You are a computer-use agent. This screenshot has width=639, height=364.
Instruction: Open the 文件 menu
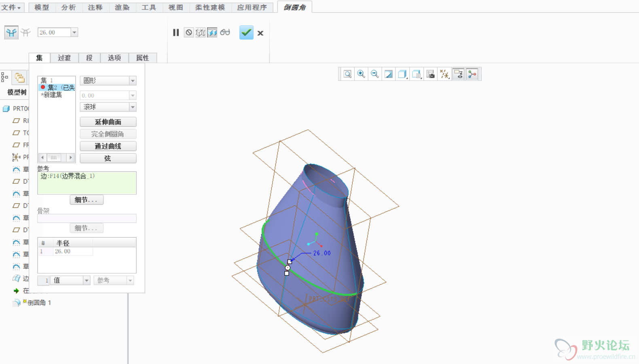click(11, 7)
